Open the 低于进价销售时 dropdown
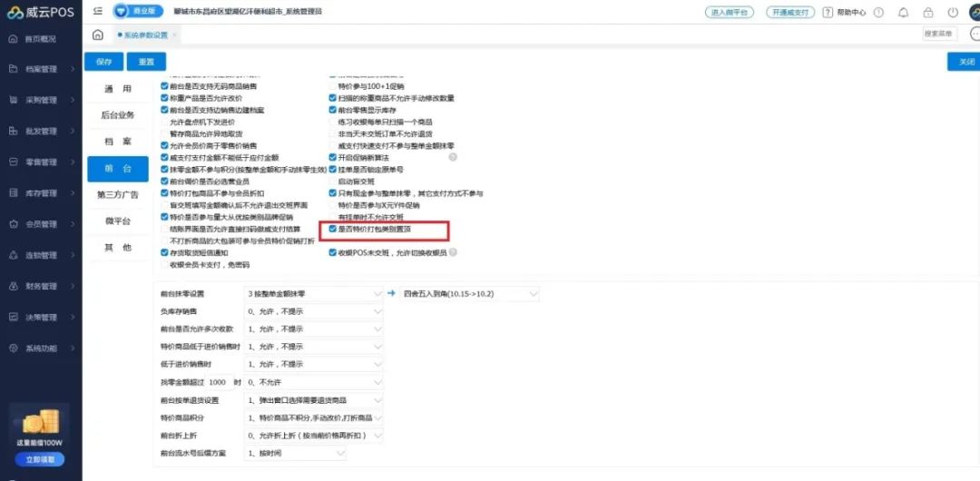Viewport: 980px width, 481px height. 313,364
